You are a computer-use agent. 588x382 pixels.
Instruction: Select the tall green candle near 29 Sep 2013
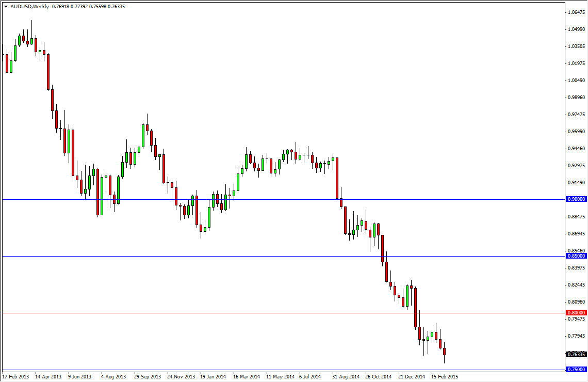coord(143,136)
